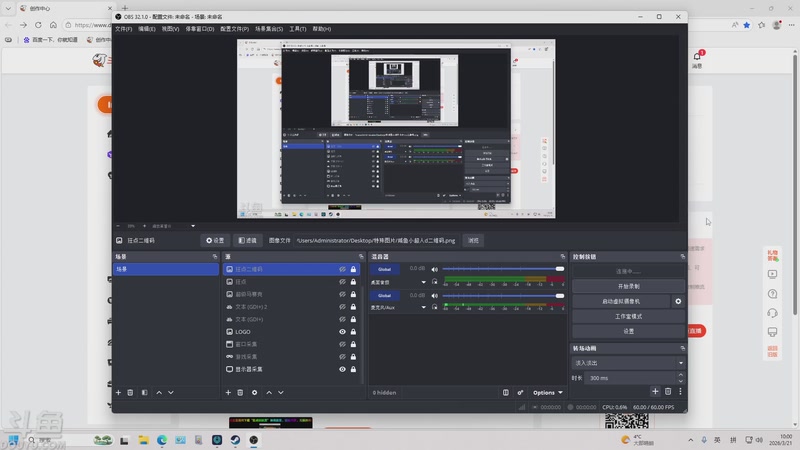Show hidden system tray icons chevron
This screenshot has height=450, width=800.
point(690,440)
